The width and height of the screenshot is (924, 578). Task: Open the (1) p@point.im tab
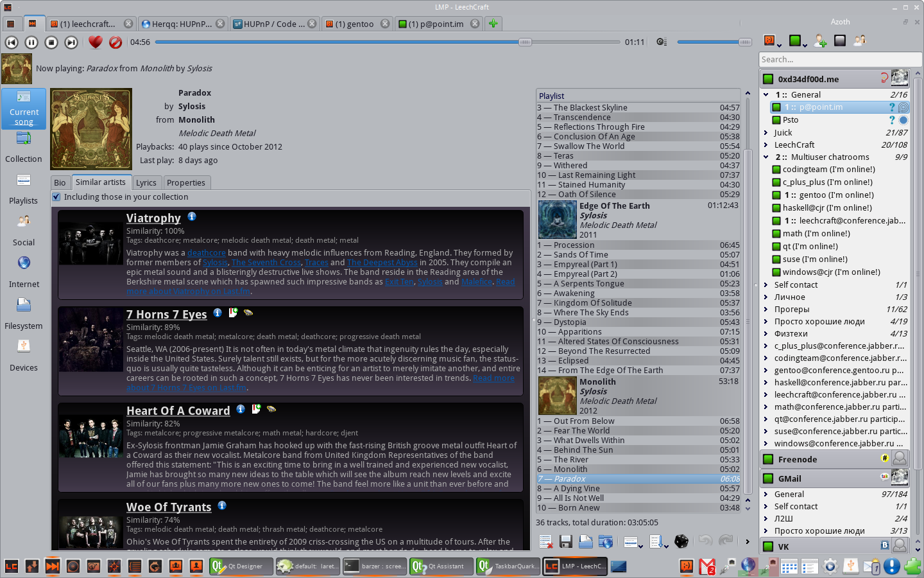click(438, 24)
